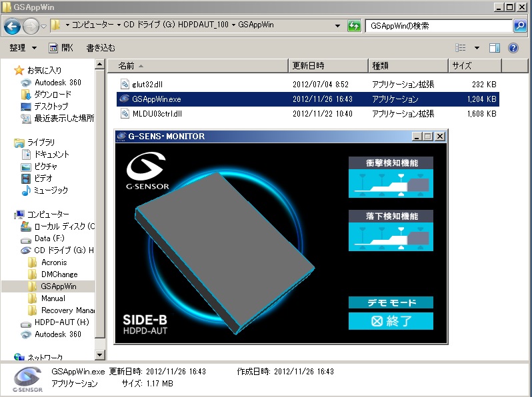The image size is (532, 397).
Task: Click the GSAppWin address breadcrumb
Action: [x=256, y=25]
